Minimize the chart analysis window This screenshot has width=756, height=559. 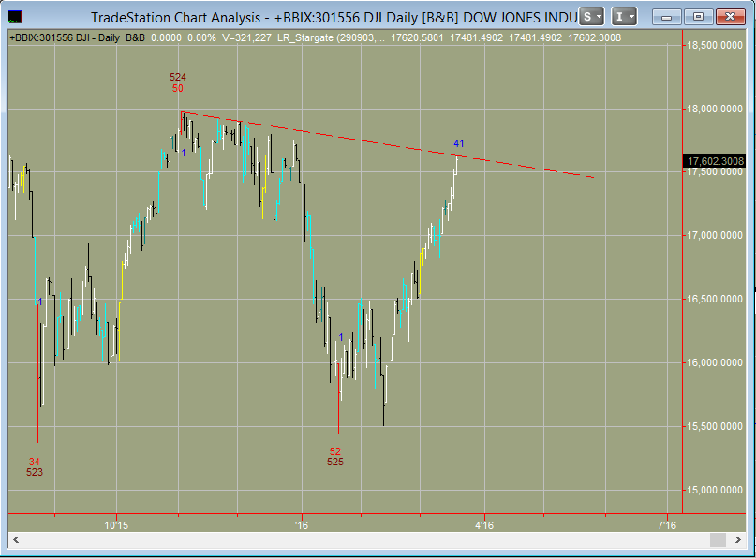[666, 17]
